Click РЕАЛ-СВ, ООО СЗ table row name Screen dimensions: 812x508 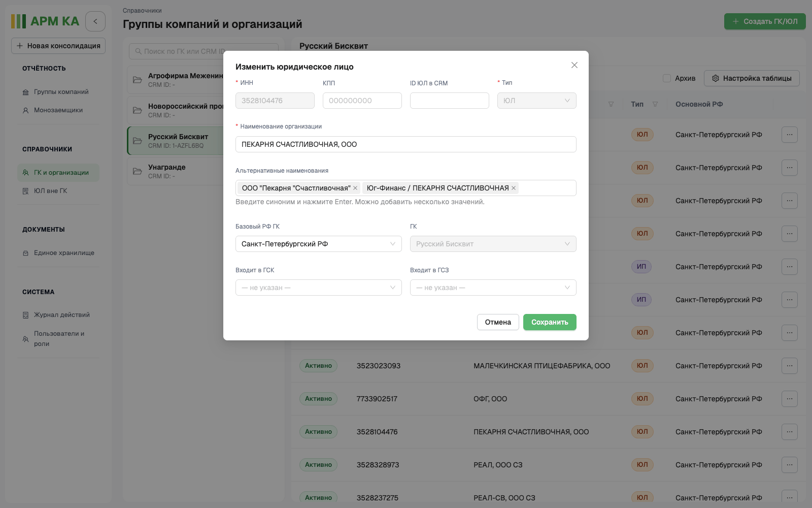tap(504, 498)
